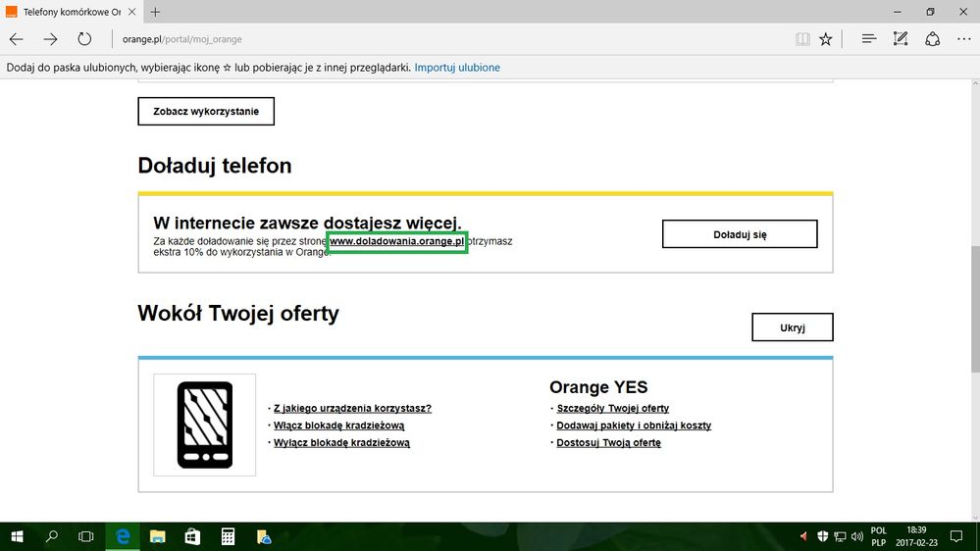Switch the POL PLP input language indicator
Image resolution: width=980 pixels, height=551 pixels.
(879, 536)
